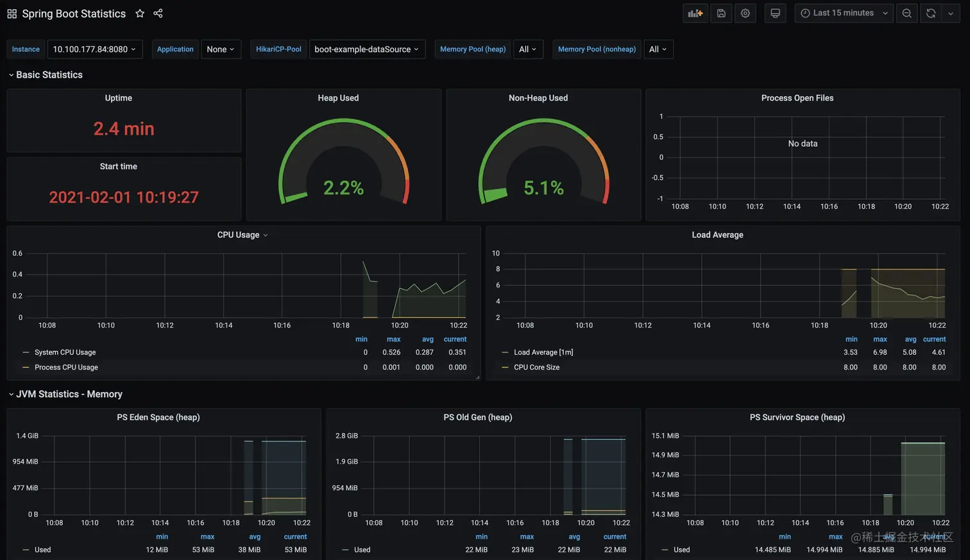Click the Heap Used gauge
The width and height of the screenshot is (970, 560).
tap(344, 162)
